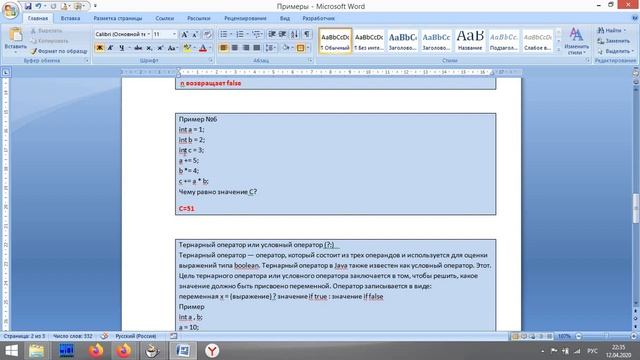Image resolution: width=640 pixels, height=360 pixels.
Task: Toggle align text left
Action: pyautogui.click(x=223, y=48)
